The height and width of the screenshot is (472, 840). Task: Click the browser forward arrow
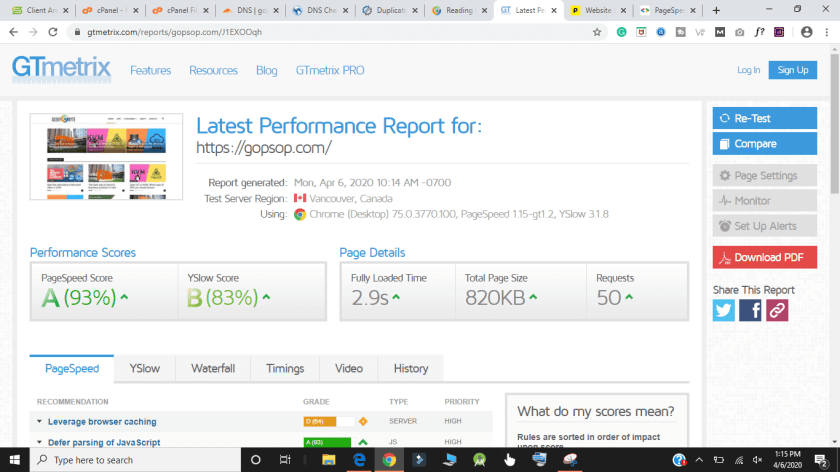point(33,32)
